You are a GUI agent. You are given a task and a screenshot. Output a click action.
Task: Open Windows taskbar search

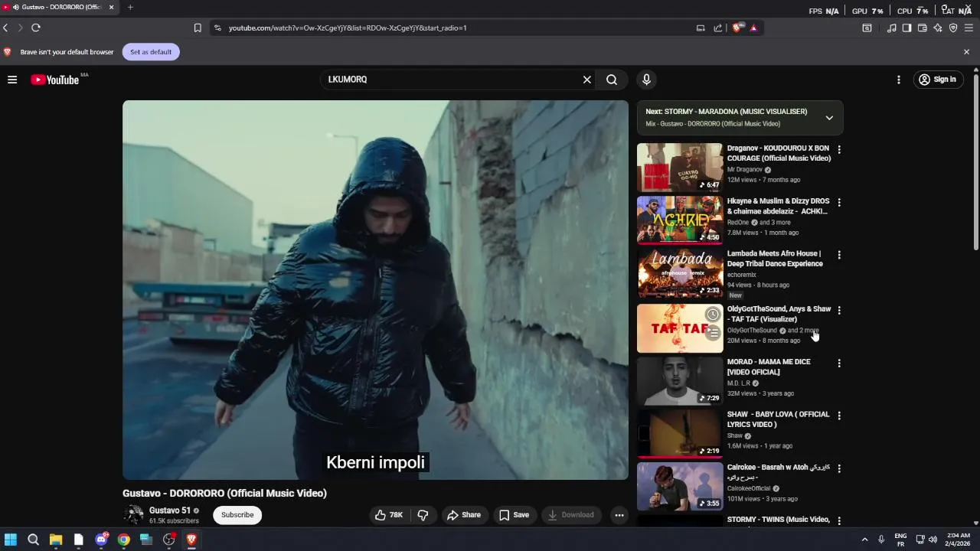pyautogui.click(x=33, y=540)
